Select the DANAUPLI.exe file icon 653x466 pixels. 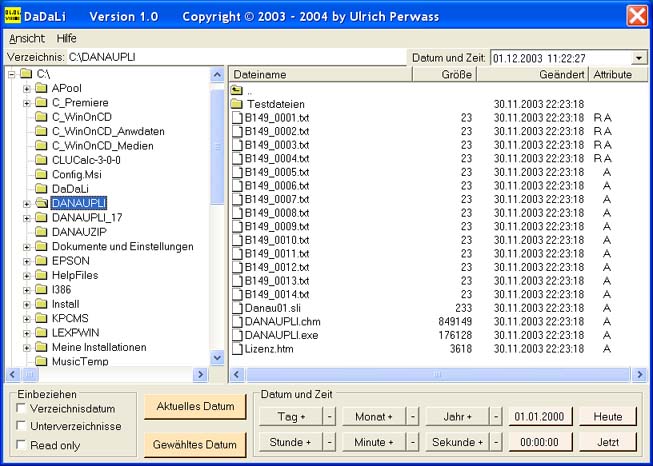pyautogui.click(x=237, y=335)
